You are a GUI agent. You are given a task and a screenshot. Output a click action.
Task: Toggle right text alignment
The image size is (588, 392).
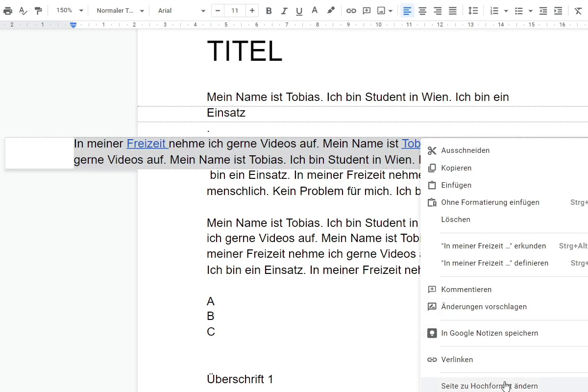[437, 10]
